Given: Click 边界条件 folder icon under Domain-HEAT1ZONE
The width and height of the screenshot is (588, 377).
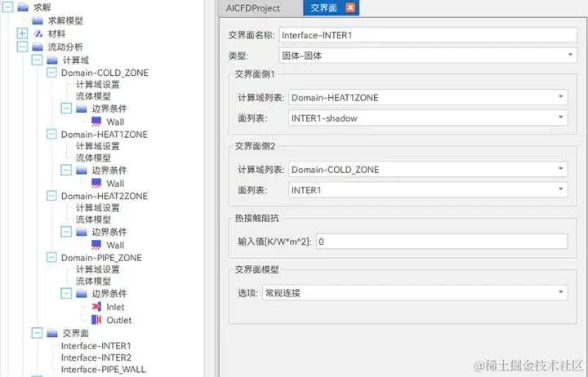Looking at the screenshot, I should point(82,170).
